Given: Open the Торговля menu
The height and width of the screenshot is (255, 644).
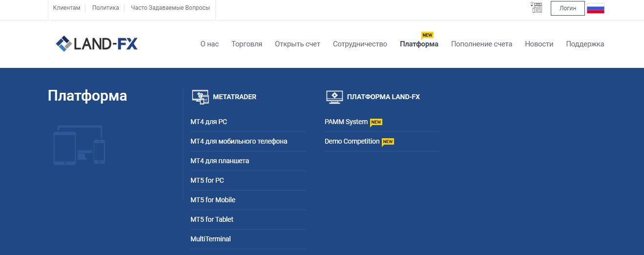Looking at the screenshot, I should tap(247, 44).
